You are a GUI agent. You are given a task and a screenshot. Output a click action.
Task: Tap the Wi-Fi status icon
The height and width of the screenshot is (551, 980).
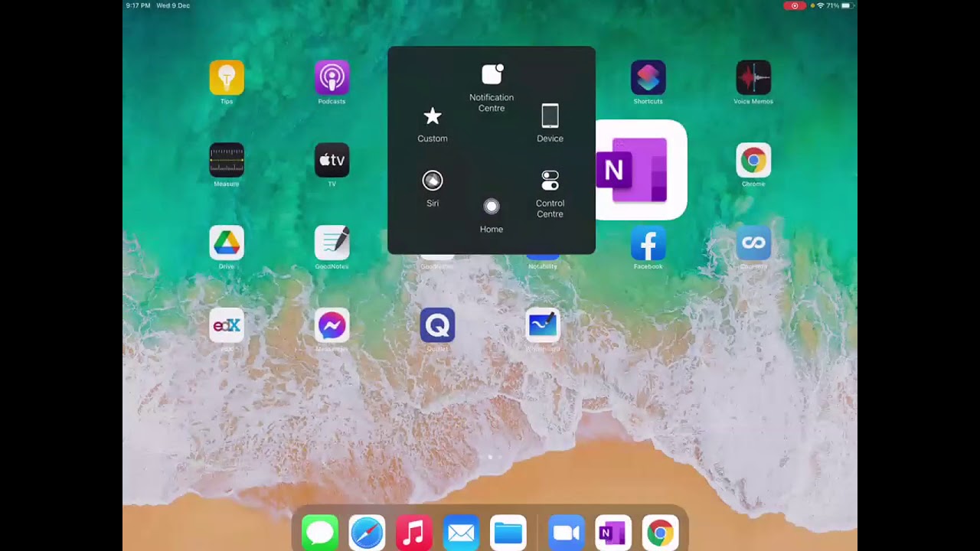820,5
